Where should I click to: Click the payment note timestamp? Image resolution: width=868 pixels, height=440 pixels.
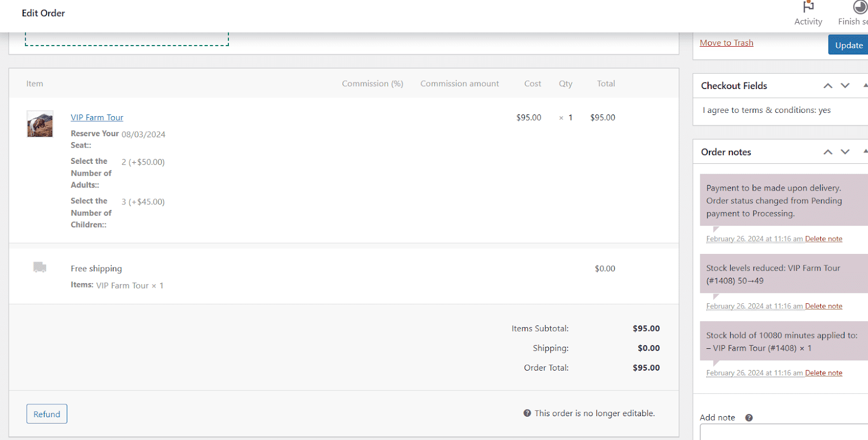click(x=755, y=239)
